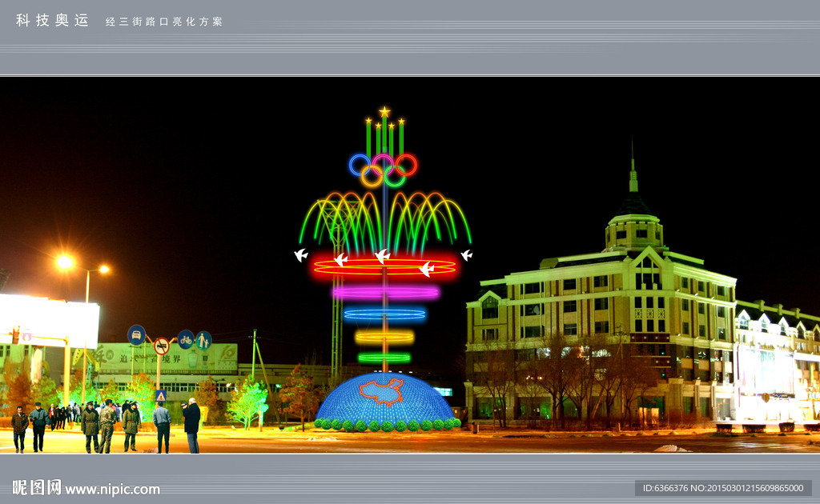Select the red neon ring on tower
This screenshot has height=504, width=820.
(x=384, y=267)
